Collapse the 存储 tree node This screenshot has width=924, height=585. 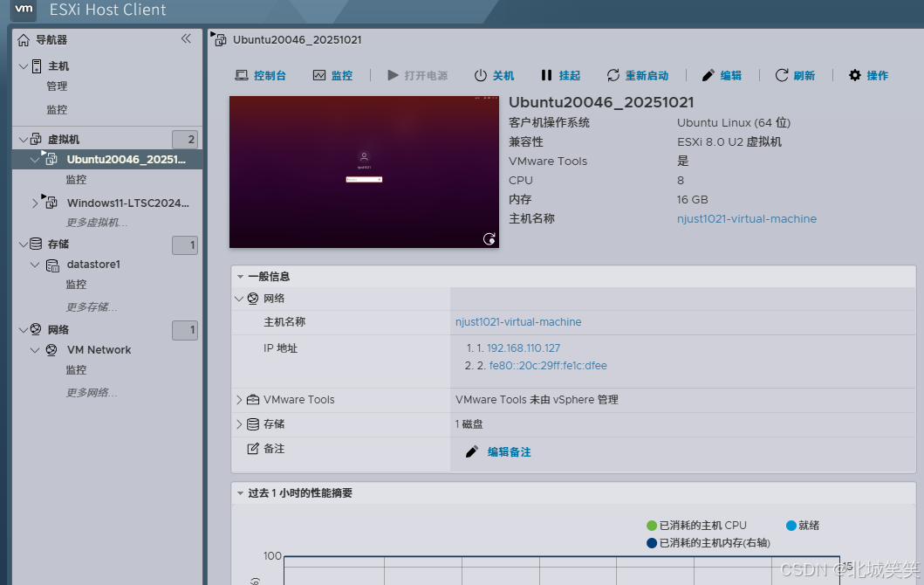point(24,244)
